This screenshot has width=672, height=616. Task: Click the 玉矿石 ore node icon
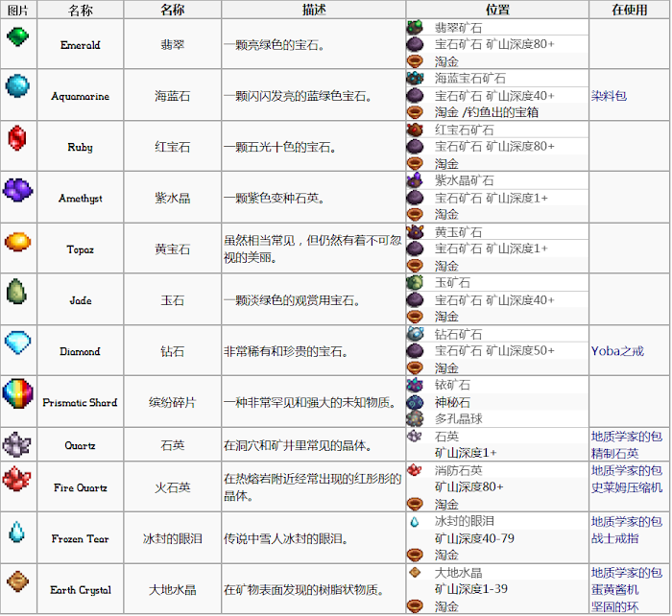pos(415,282)
